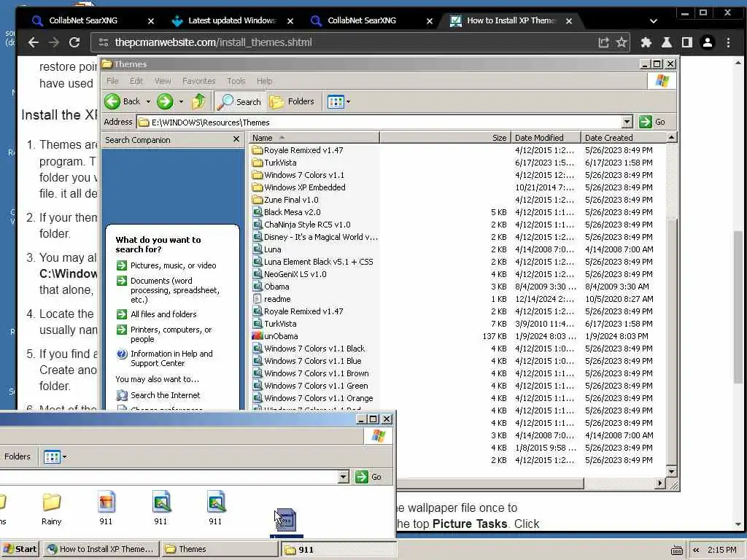Select the Rainy folder in 911 window

52,508
